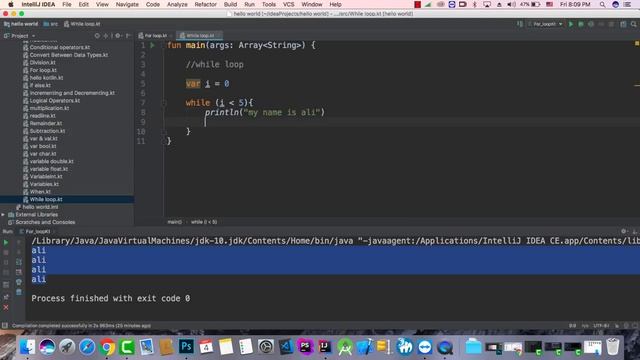Image resolution: width=640 pixels, height=360 pixels.
Task: Expand the External Libraries node
Action: coord(3,215)
